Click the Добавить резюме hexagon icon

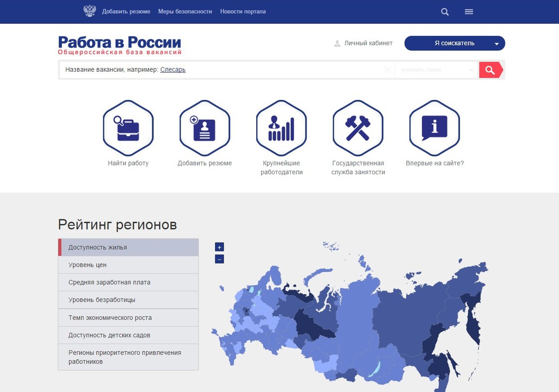point(205,128)
